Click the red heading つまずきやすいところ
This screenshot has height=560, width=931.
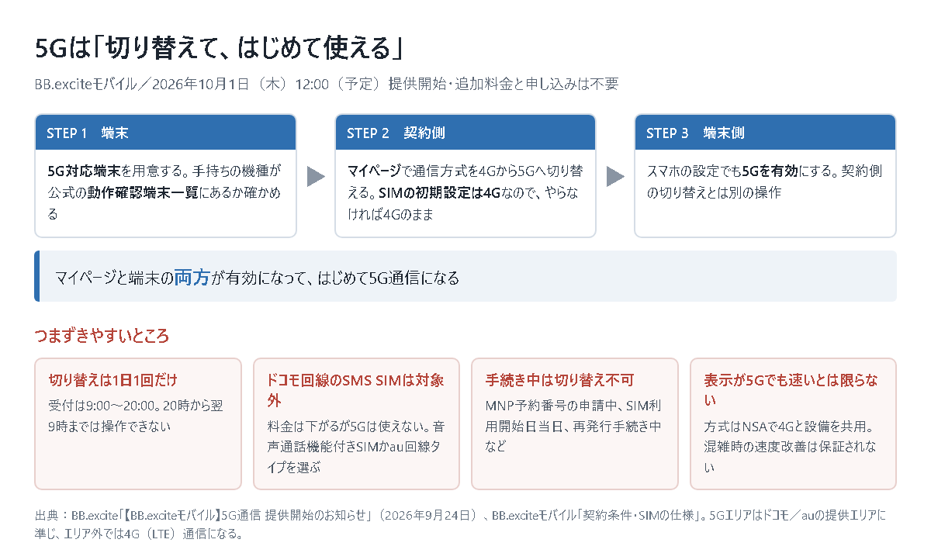tap(102, 336)
